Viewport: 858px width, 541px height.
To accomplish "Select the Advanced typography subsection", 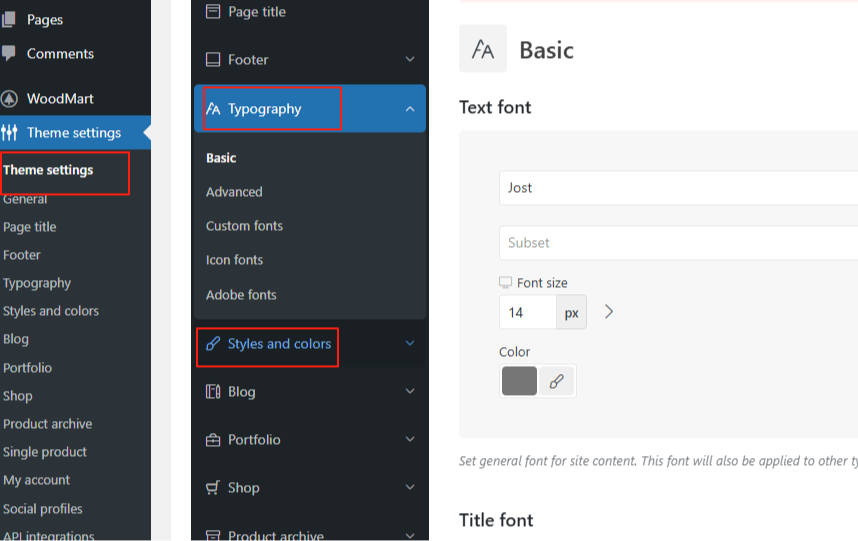I will pyautogui.click(x=234, y=192).
